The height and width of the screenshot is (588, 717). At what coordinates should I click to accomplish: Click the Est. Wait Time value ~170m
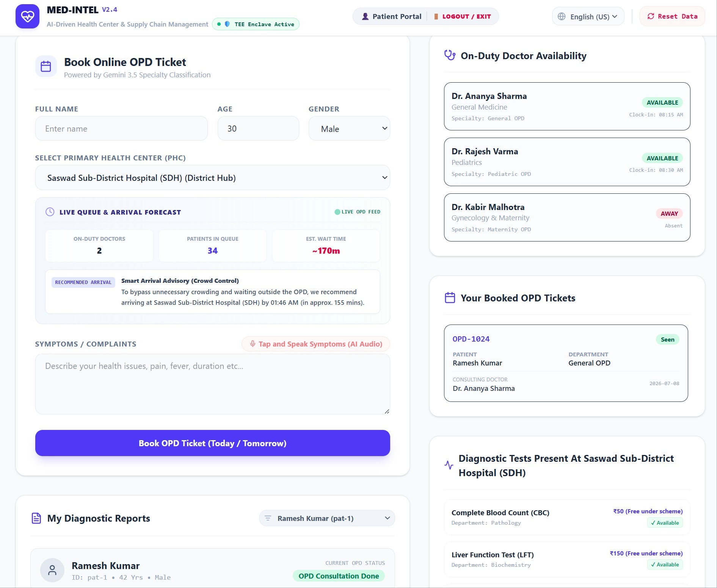point(326,251)
